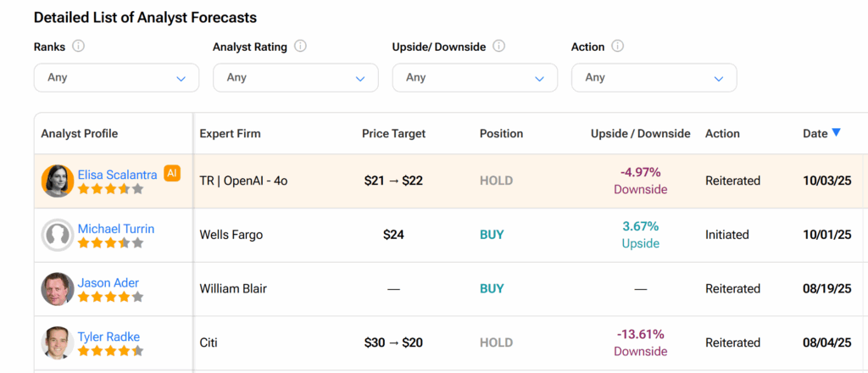Viewport: 868px width, 373px height.
Task: Click the Analyst Rating info icon
Action: click(x=300, y=47)
